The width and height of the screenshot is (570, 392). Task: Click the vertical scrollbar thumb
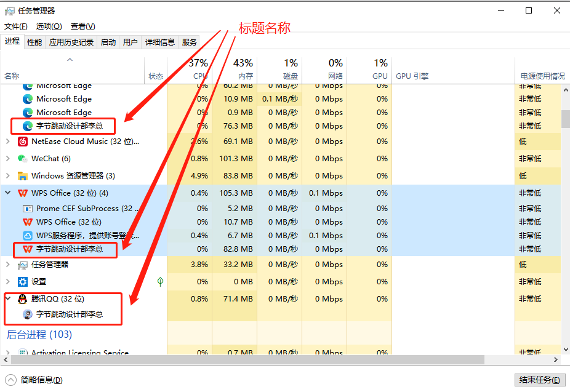click(x=566, y=119)
